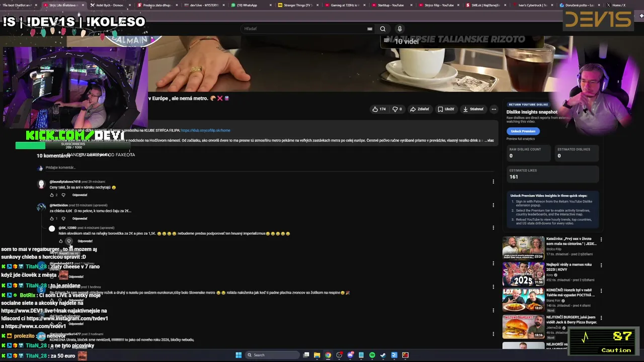Open OBS Studio from the taskbar

tap(339, 355)
